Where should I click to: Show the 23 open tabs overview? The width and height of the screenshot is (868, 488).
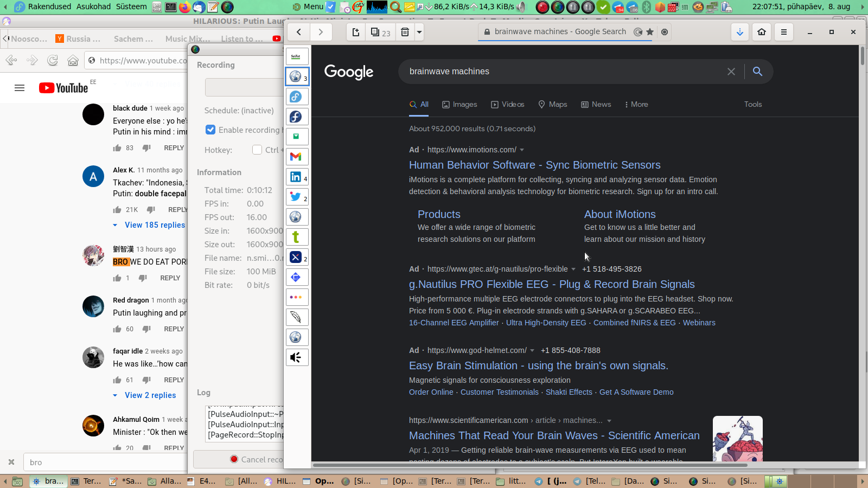tap(381, 32)
